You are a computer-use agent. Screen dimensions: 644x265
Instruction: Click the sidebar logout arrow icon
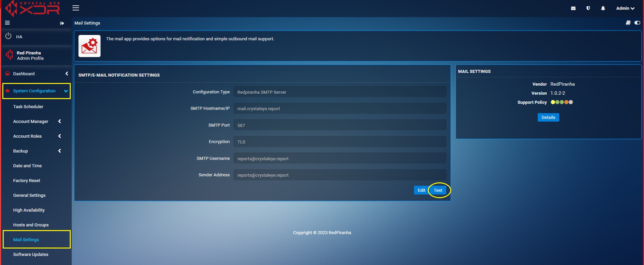click(x=62, y=23)
